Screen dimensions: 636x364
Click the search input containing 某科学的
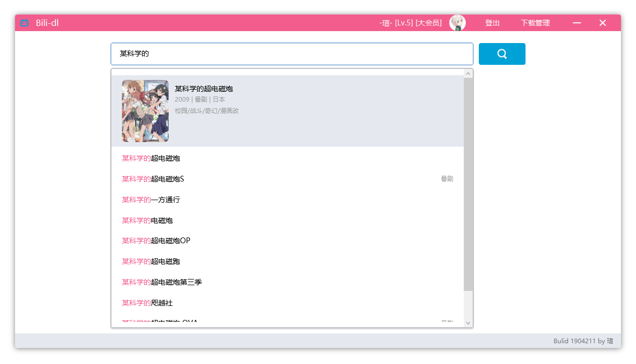coord(292,54)
